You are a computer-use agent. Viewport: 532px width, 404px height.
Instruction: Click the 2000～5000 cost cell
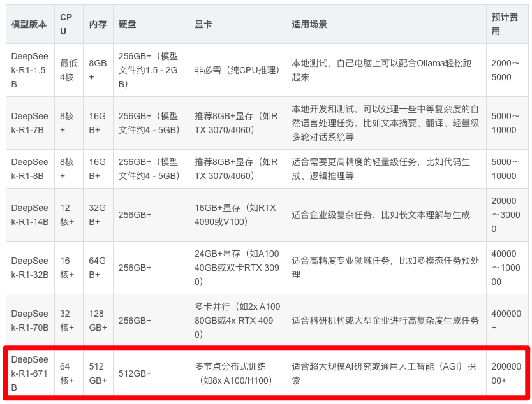tap(507, 70)
